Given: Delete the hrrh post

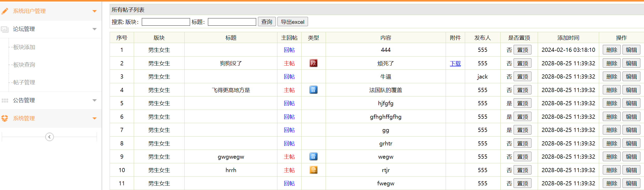Looking at the screenshot, I should (x=612, y=170).
